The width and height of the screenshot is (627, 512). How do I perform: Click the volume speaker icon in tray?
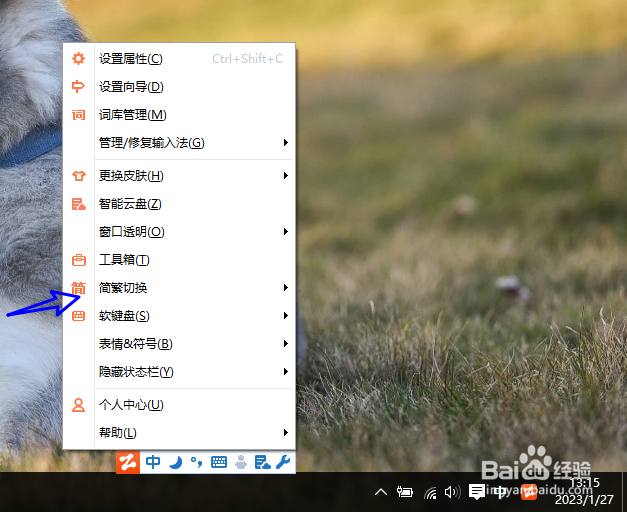[x=453, y=492]
